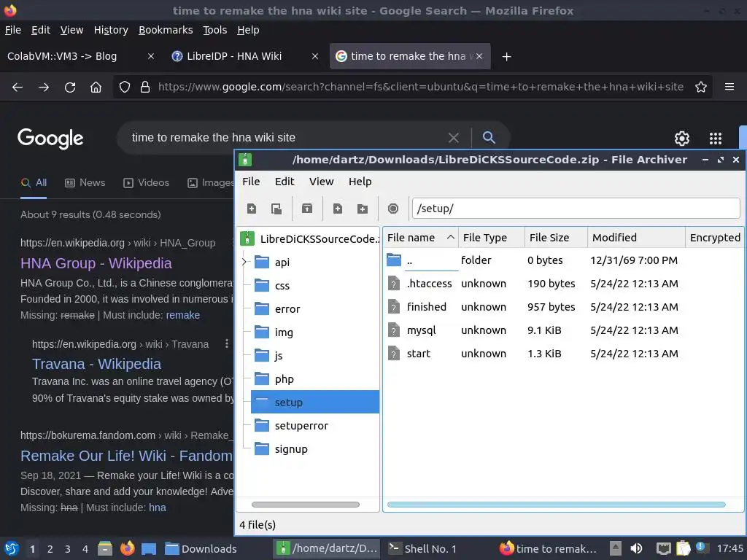Viewport: 747px width, 560px height.
Task: Close the LibreIDP - HNA Wiki tab
Action: 315,56
